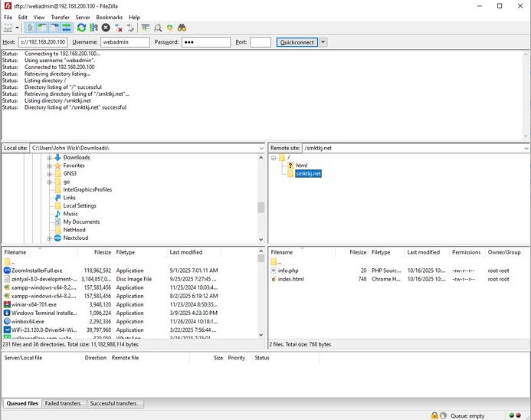
Task: Open the Remote site path dropdown
Action: [x=526, y=147]
